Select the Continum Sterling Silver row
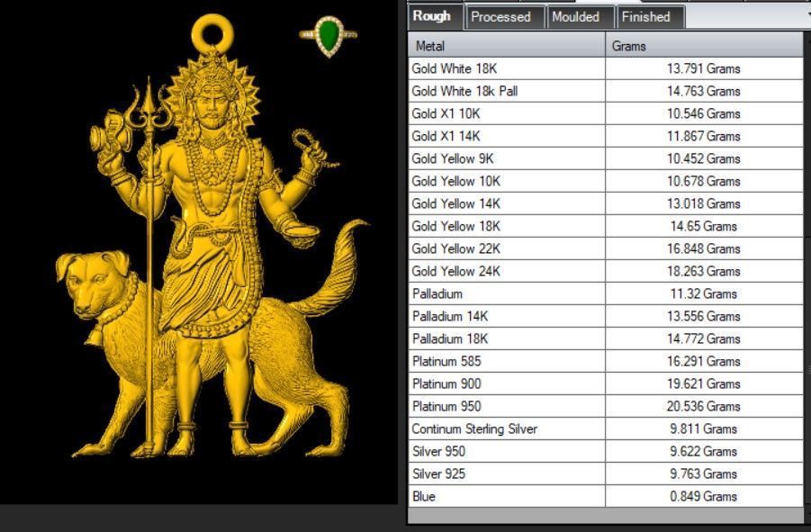This screenshot has width=811, height=532. click(x=605, y=428)
